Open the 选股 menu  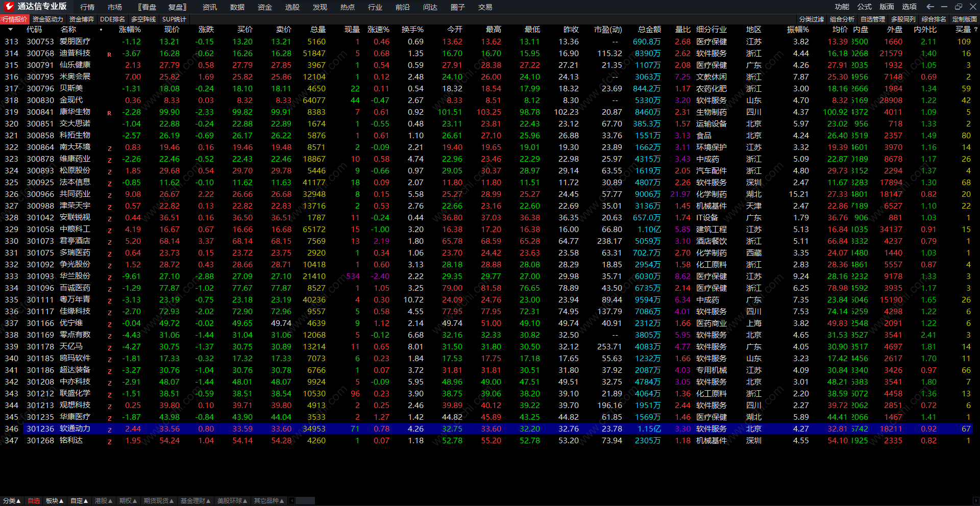pos(292,7)
